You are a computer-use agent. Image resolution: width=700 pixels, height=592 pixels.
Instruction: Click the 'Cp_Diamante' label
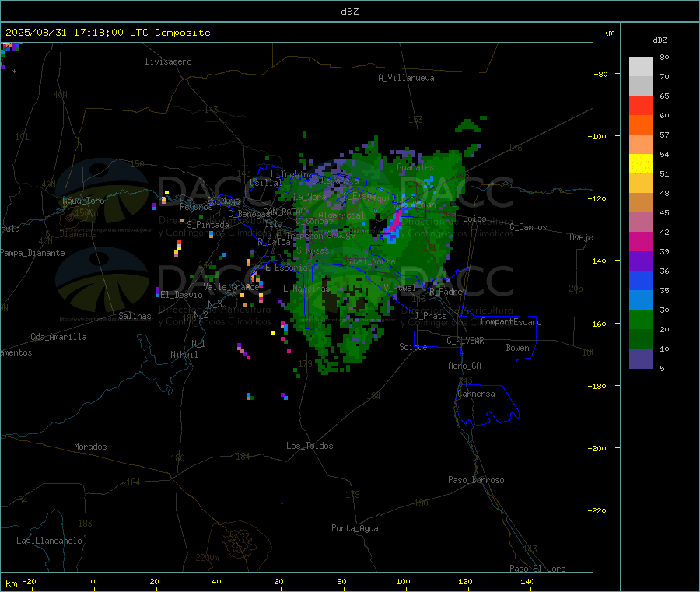71,234
